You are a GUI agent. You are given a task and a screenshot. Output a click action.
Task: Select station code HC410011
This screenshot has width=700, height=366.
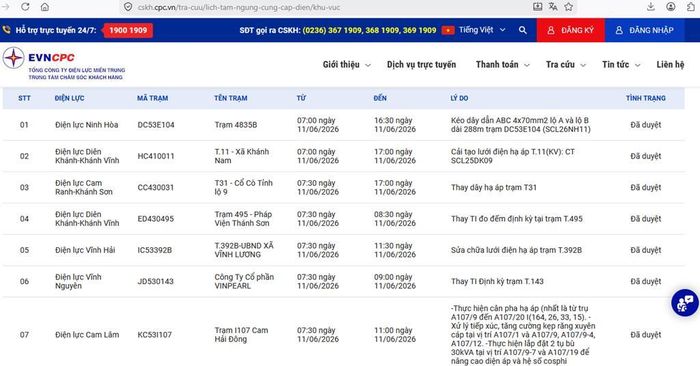point(156,156)
